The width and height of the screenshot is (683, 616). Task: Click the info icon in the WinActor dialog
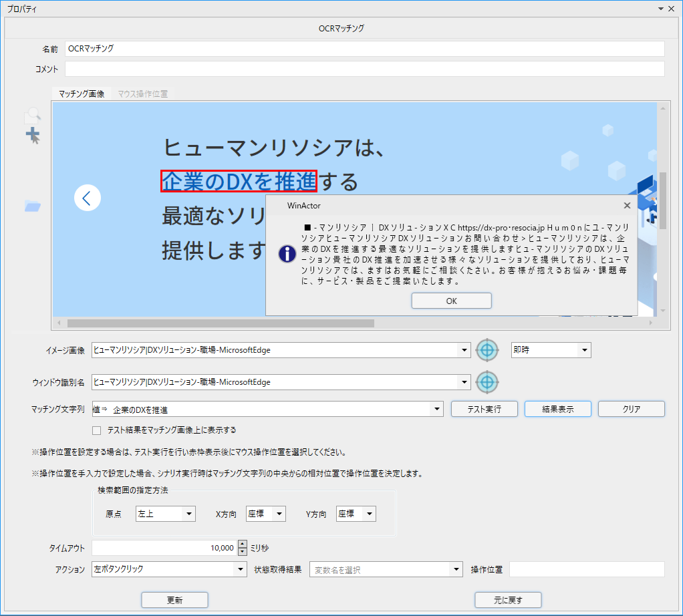[286, 254]
